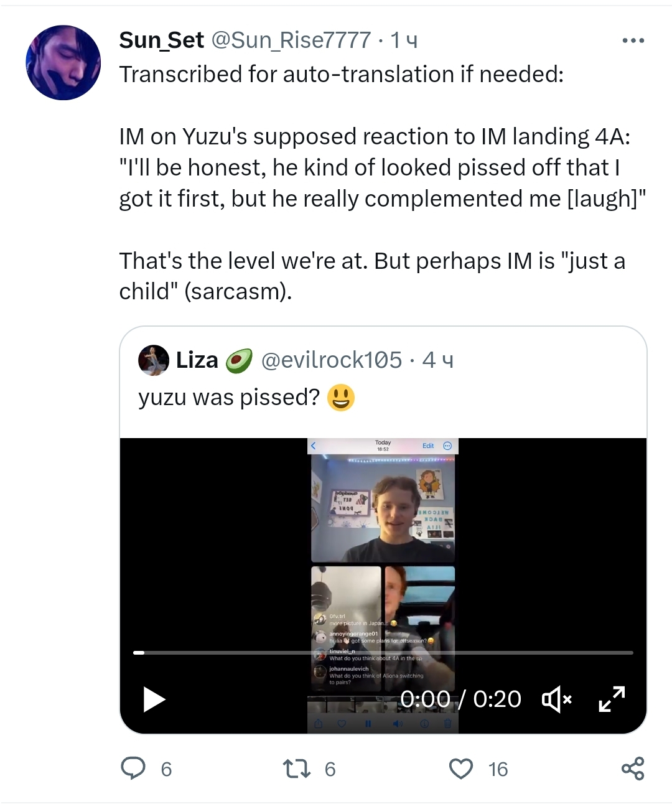Reply to Sun_Set's tweet
This screenshot has width=672, height=804.
click(x=133, y=769)
